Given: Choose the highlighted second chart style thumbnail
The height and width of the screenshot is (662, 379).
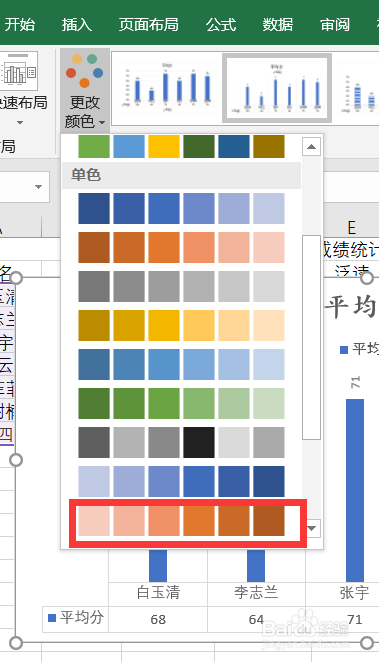Looking at the screenshot, I should pyautogui.click(x=277, y=88).
